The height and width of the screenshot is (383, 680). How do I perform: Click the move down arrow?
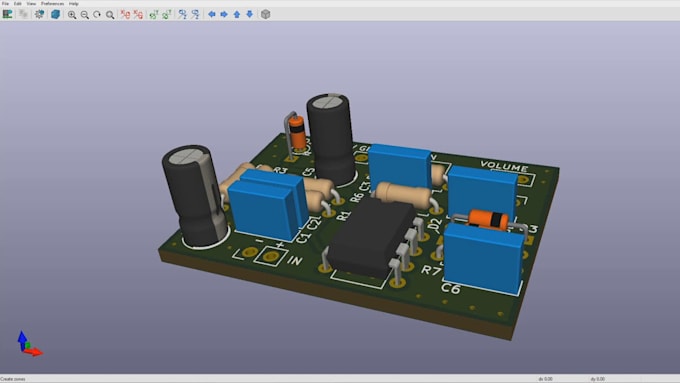[x=249, y=14]
